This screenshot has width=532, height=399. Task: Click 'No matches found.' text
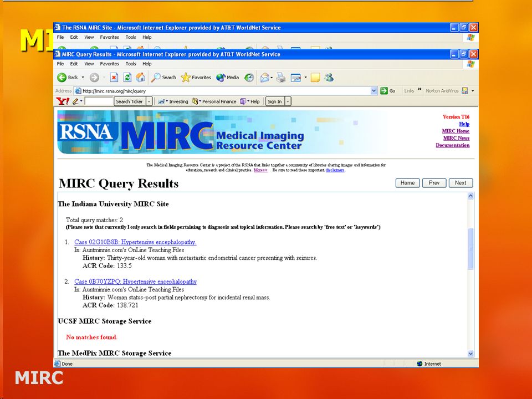pyautogui.click(x=91, y=337)
